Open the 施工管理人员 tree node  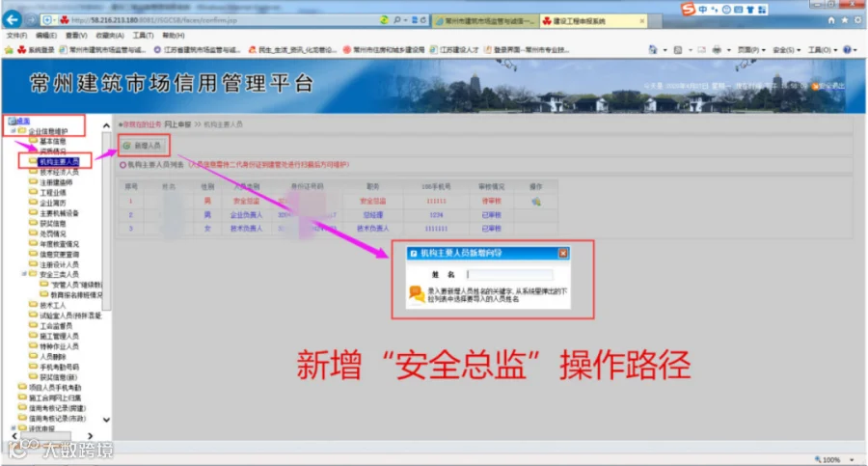click(59, 337)
